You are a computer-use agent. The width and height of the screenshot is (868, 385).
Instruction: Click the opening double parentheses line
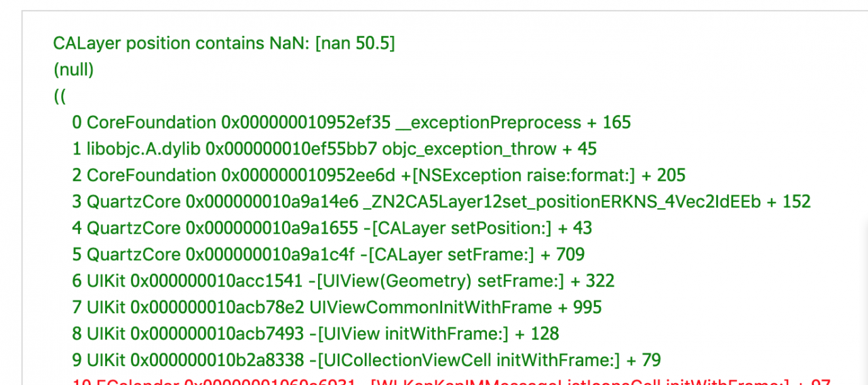[60, 96]
